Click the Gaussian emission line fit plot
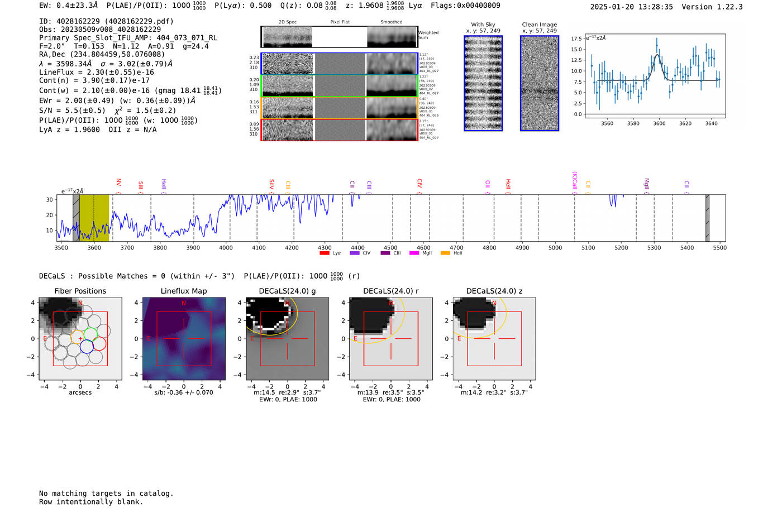This screenshot has height=532, width=782. tap(655, 76)
